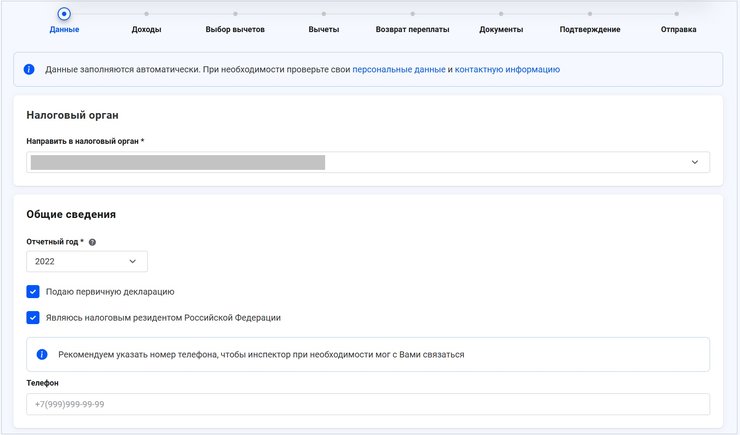Go to the Выбор вычетов step
The image size is (740, 435).
coord(235,30)
